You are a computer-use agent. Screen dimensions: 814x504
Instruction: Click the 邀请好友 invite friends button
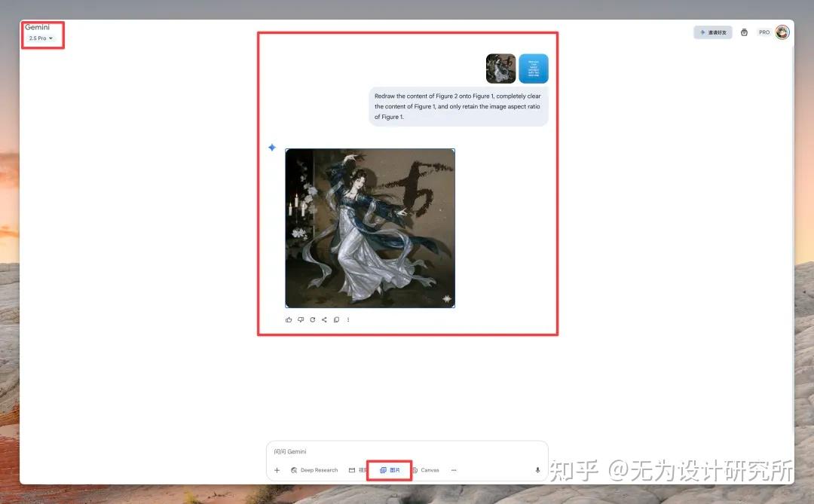713,32
